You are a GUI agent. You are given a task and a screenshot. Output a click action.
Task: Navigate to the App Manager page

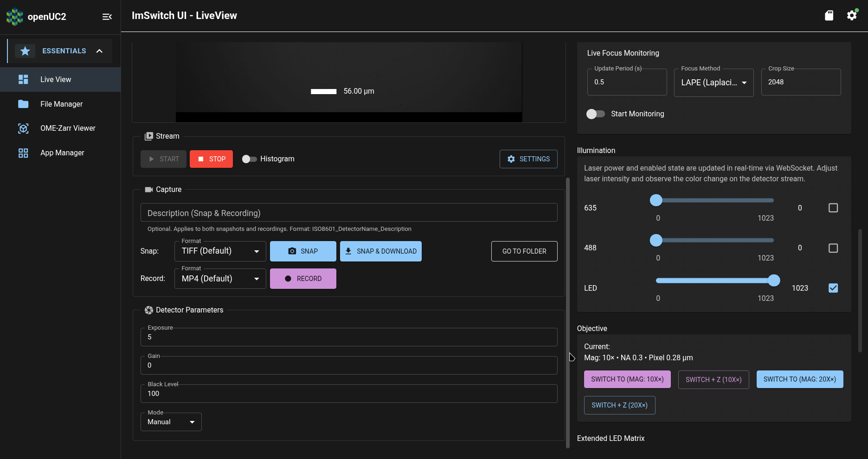coord(62,153)
